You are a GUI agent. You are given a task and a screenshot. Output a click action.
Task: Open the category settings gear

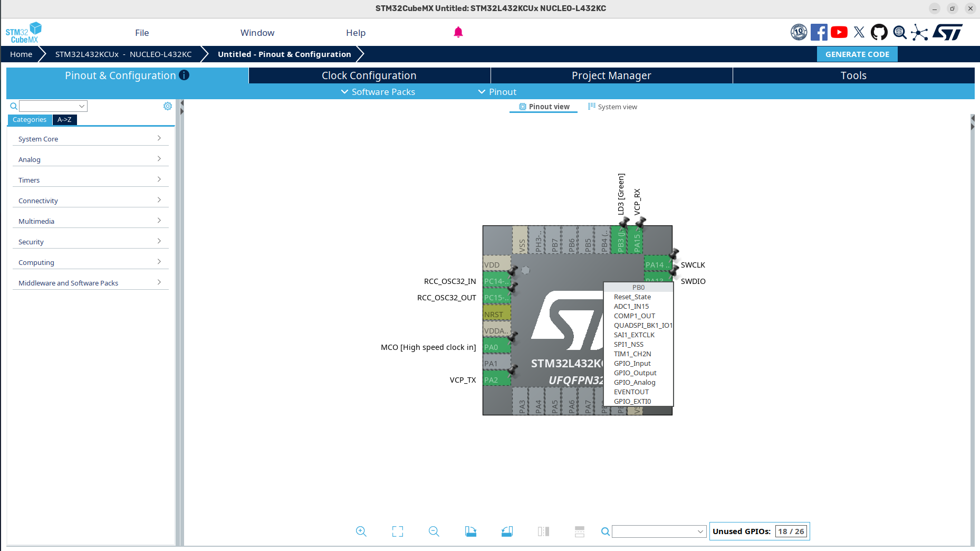coord(168,106)
